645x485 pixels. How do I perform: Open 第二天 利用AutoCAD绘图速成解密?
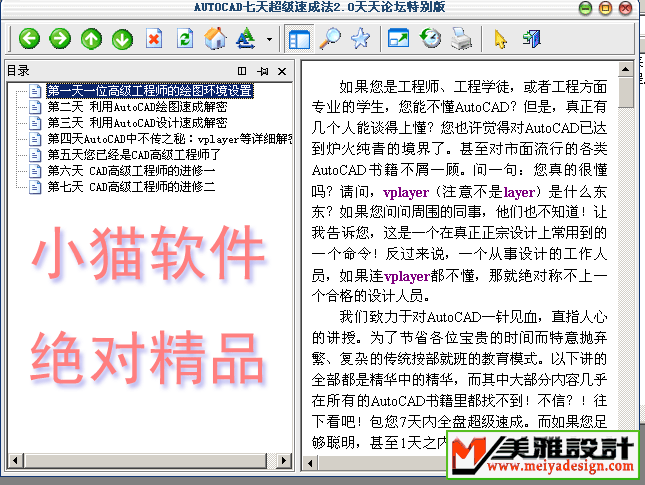coord(137,107)
